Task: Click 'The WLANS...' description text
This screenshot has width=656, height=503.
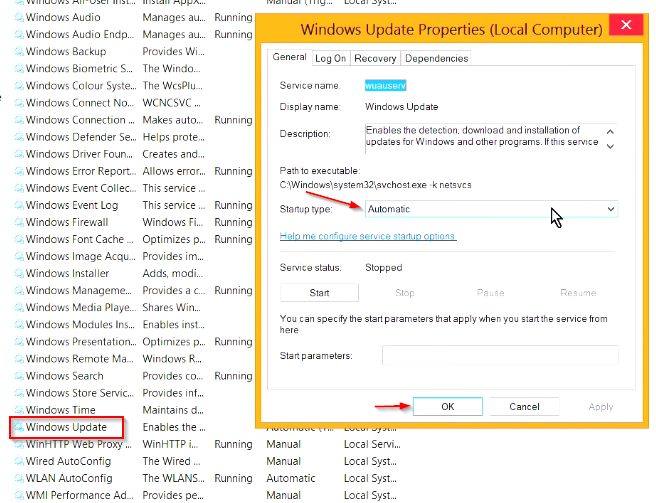Action: coord(173,479)
